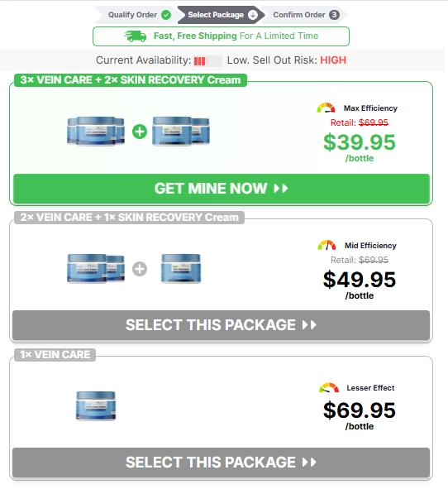Click the GET MINE NOW button
The width and height of the screenshot is (448, 489).
click(222, 189)
